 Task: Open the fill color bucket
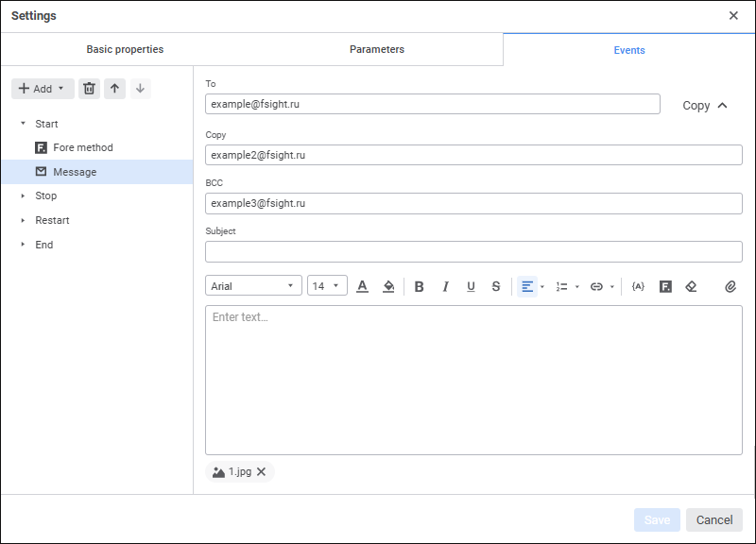[x=387, y=286]
